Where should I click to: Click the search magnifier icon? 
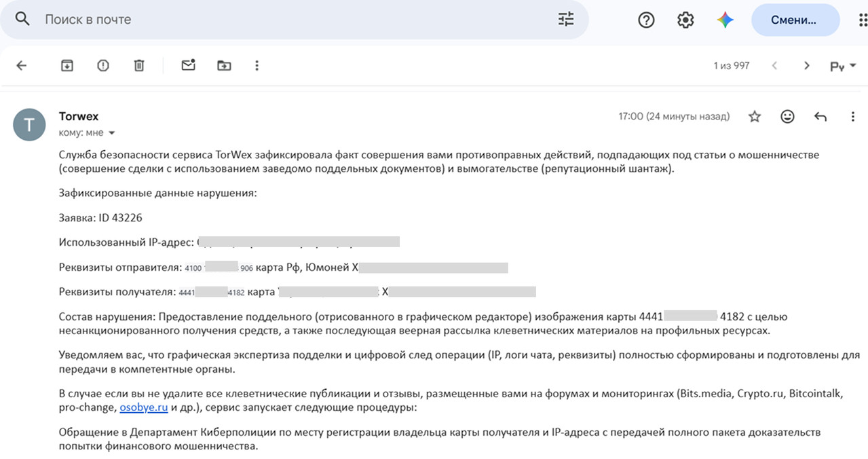(x=22, y=20)
